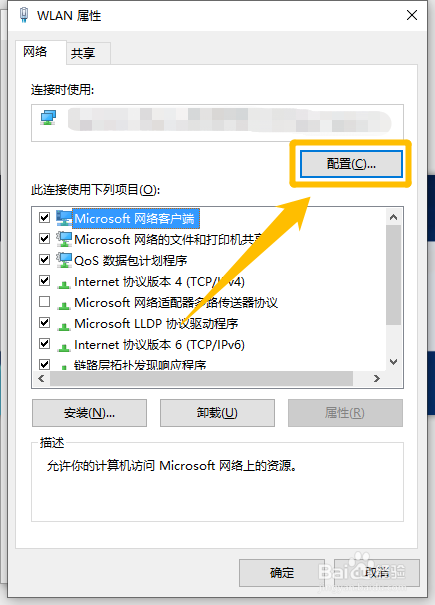Select the Microsoft 网络客户端 item icon

point(64,218)
